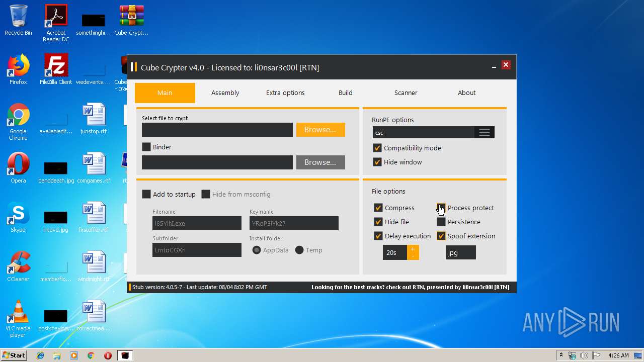
Task: Edit the spoof extension jpg field
Action: [461, 252]
